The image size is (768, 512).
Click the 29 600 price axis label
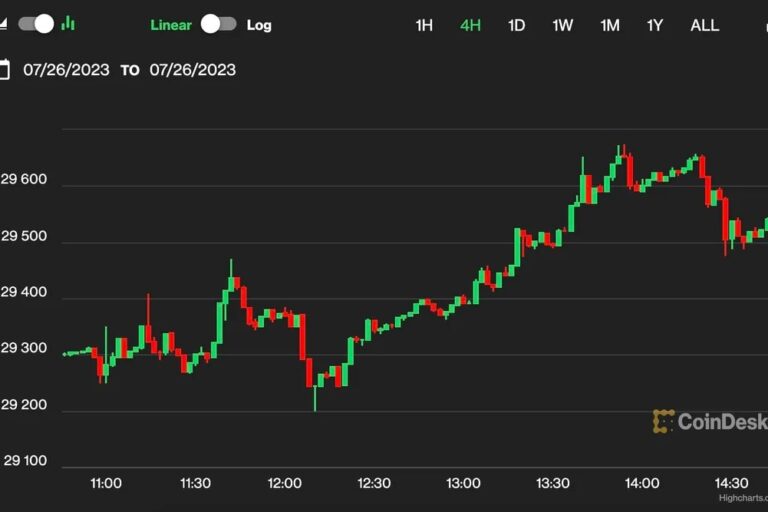point(24,179)
